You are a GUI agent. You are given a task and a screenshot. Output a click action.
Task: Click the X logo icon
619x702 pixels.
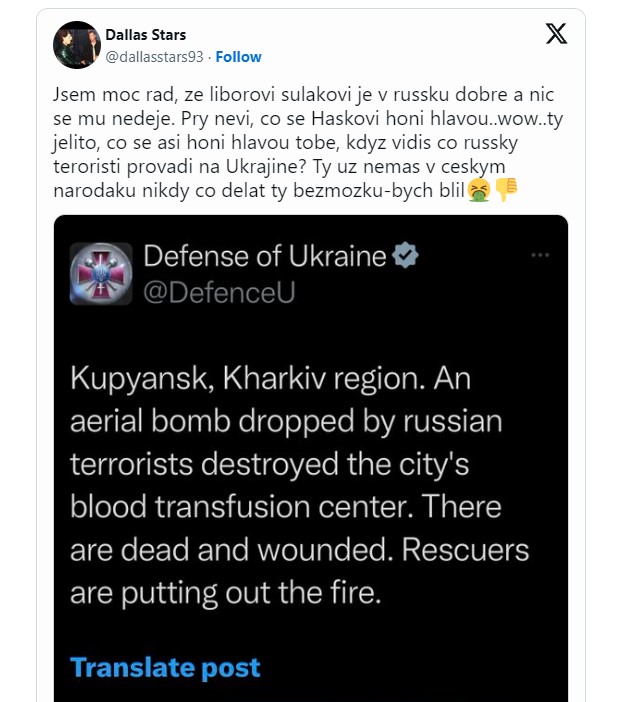(555, 34)
